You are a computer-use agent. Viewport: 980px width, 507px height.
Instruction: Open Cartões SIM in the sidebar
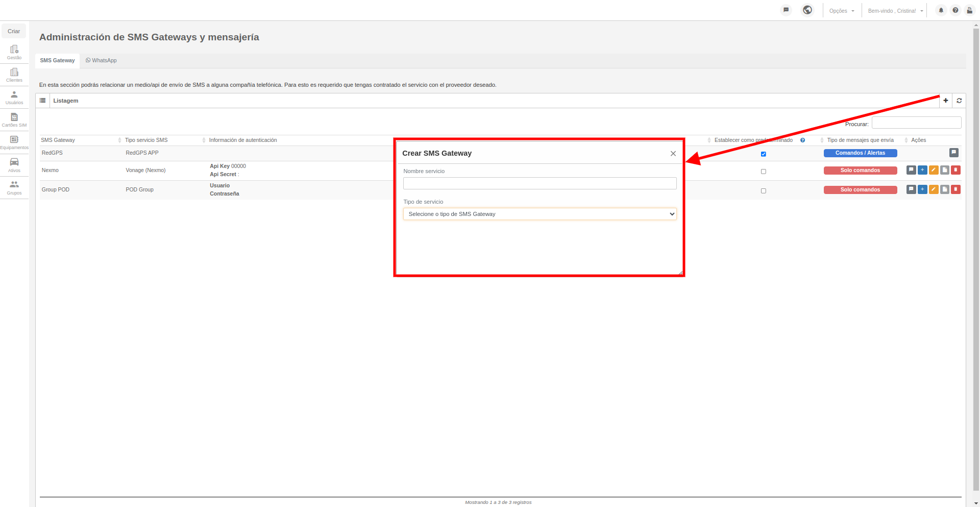click(x=14, y=120)
